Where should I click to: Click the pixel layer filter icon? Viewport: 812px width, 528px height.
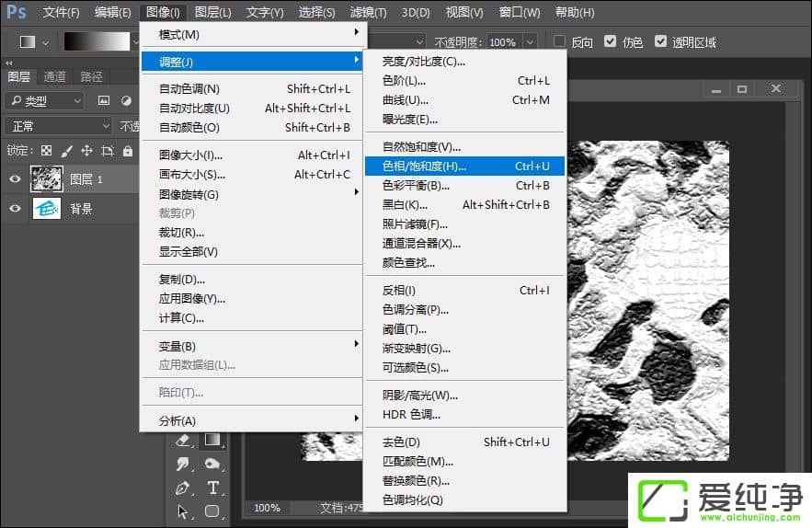tap(103, 100)
